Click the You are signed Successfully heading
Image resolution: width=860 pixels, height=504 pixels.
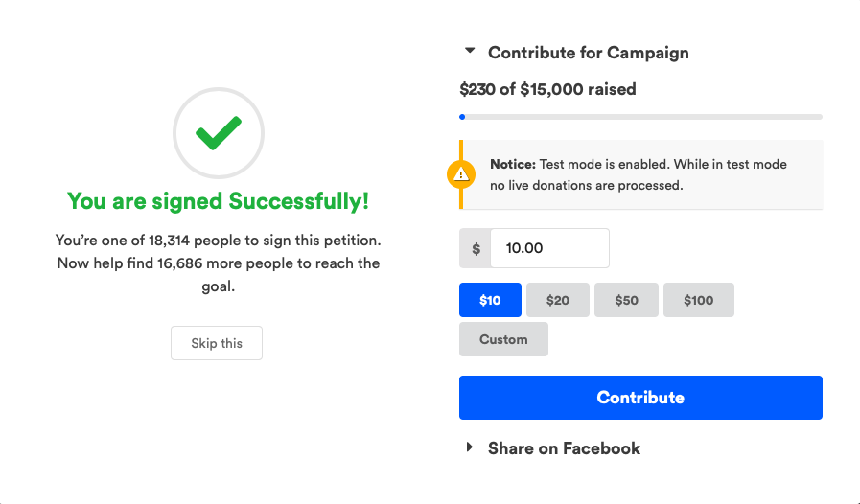coord(219,200)
